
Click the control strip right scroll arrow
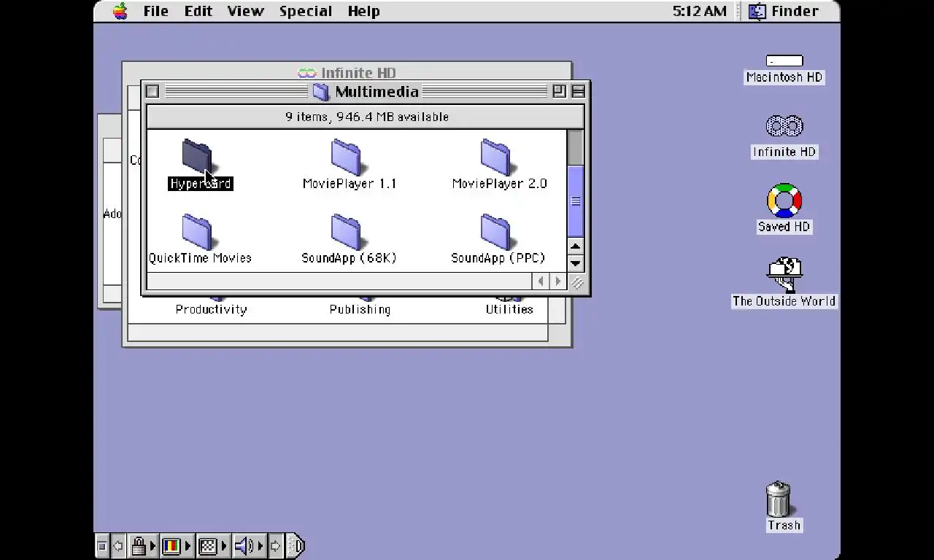pos(275,545)
